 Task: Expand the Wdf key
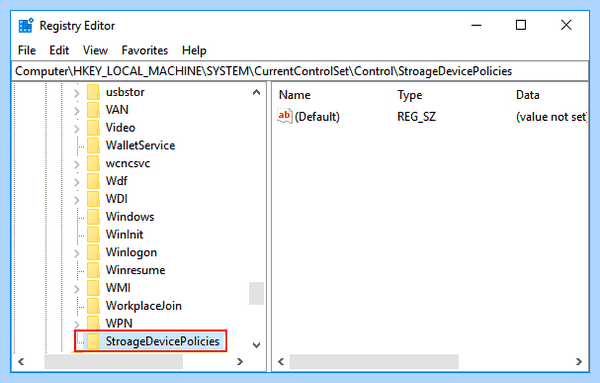tap(77, 182)
